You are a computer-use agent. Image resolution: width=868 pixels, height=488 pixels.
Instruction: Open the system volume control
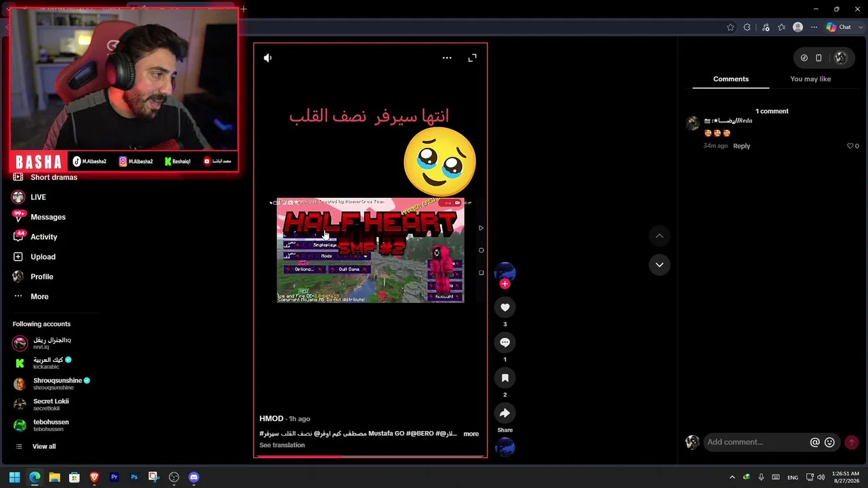pos(821,477)
